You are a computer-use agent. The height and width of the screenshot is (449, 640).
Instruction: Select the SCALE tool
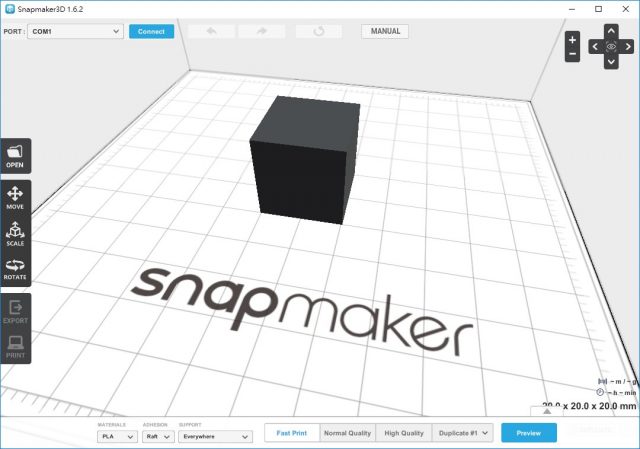coord(15,233)
